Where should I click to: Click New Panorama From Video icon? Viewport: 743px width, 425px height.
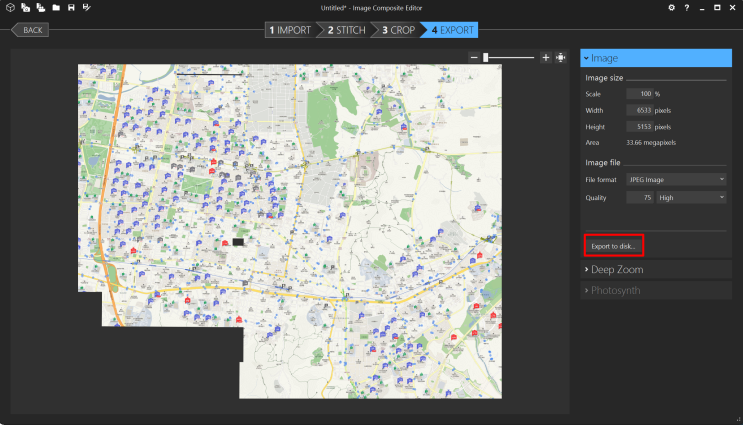pyautogui.click(x=41, y=8)
